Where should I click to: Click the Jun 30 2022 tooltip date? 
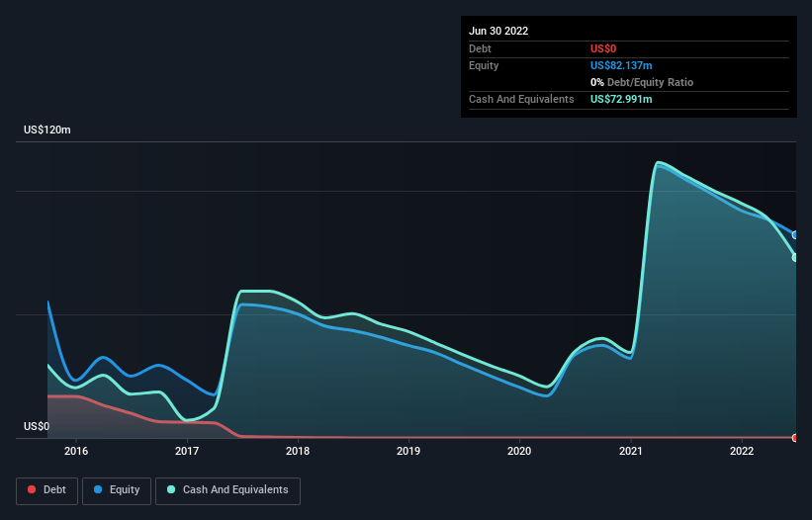498,31
